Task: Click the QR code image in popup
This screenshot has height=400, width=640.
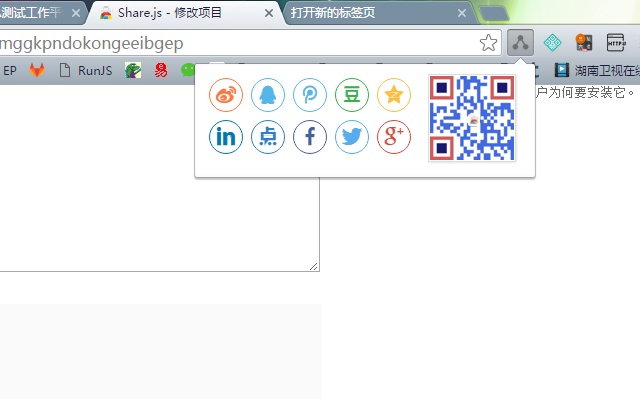Action: [x=472, y=118]
